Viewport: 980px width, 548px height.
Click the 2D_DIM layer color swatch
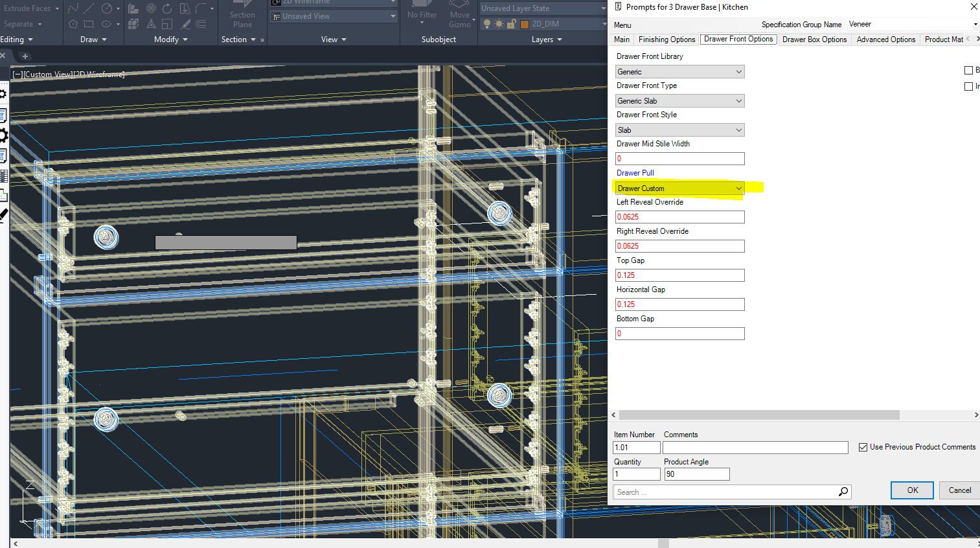click(525, 24)
